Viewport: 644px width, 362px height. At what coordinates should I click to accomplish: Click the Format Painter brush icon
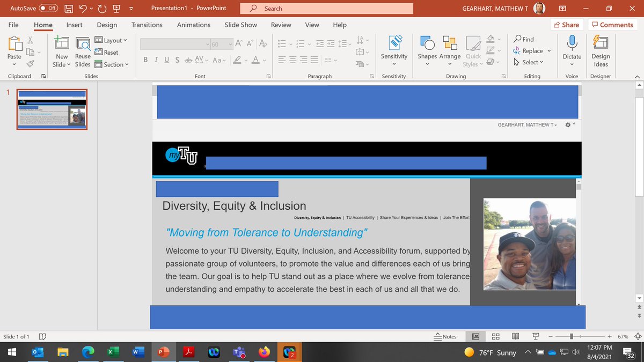pyautogui.click(x=31, y=64)
